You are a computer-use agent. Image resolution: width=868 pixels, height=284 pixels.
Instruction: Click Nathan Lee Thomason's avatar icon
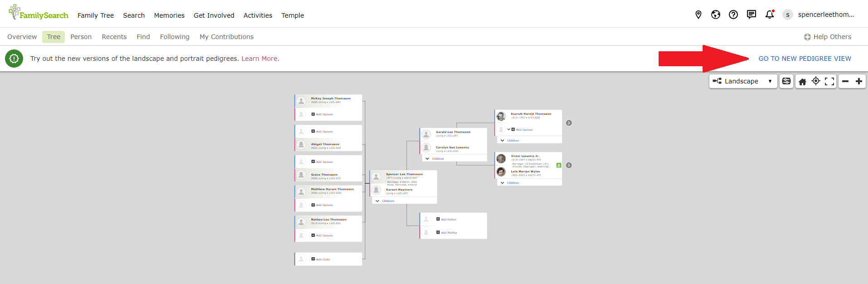pyautogui.click(x=301, y=222)
